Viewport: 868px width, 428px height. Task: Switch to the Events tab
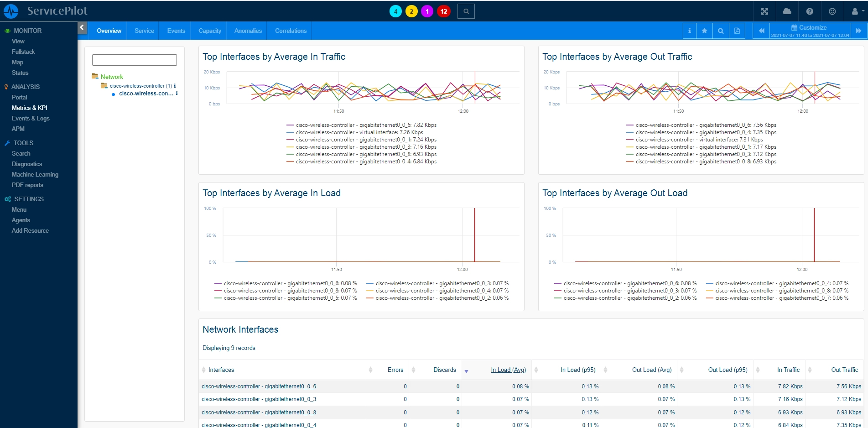tap(176, 31)
